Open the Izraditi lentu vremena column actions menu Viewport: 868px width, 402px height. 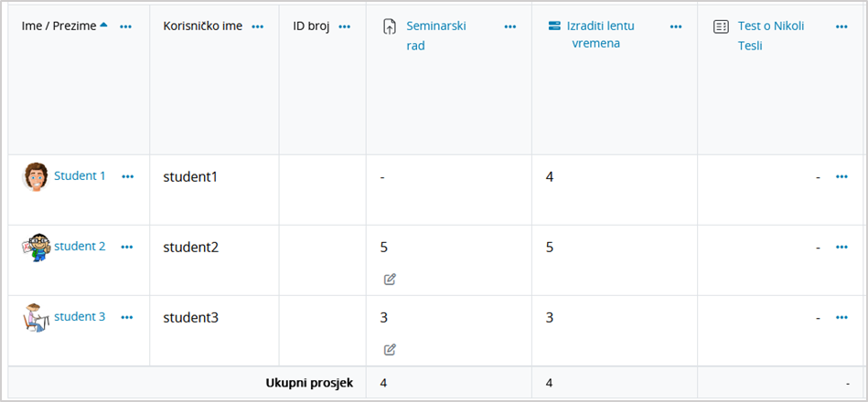(x=676, y=26)
